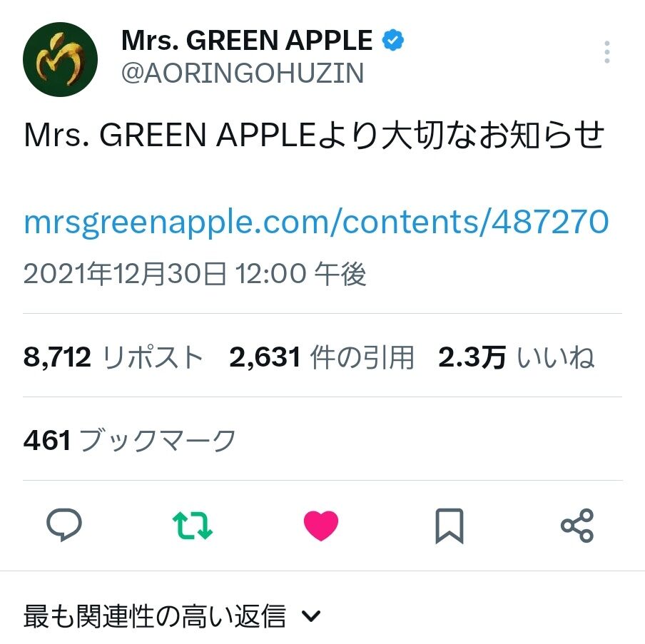Expand the 最も関連性の高い返信 sort dropdown
The width and height of the screenshot is (645, 644).
click(x=171, y=615)
